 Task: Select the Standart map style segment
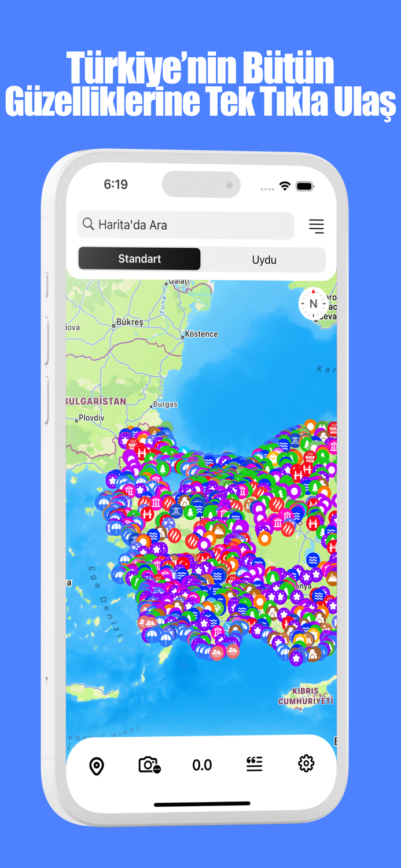[x=139, y=259]
